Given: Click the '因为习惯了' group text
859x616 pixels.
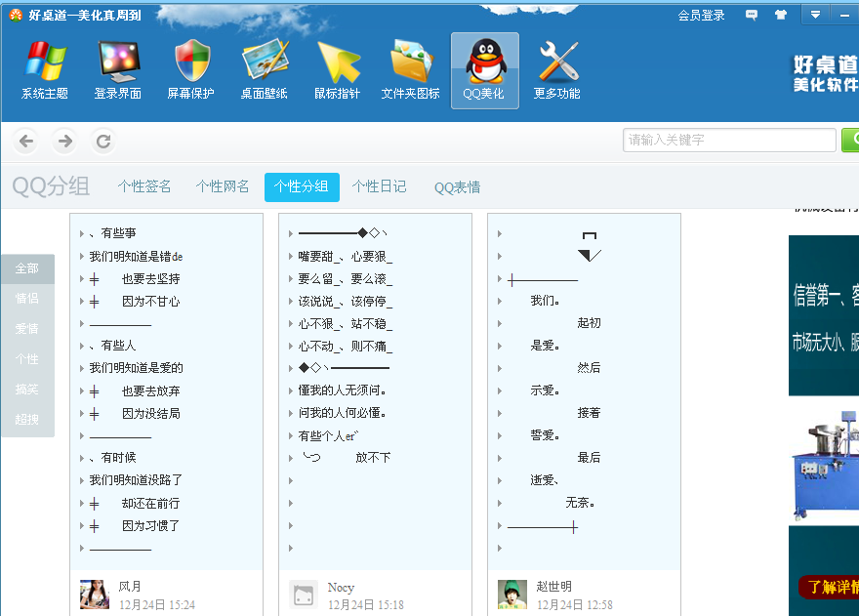Looking at the screenshot, I should [150, 526].
